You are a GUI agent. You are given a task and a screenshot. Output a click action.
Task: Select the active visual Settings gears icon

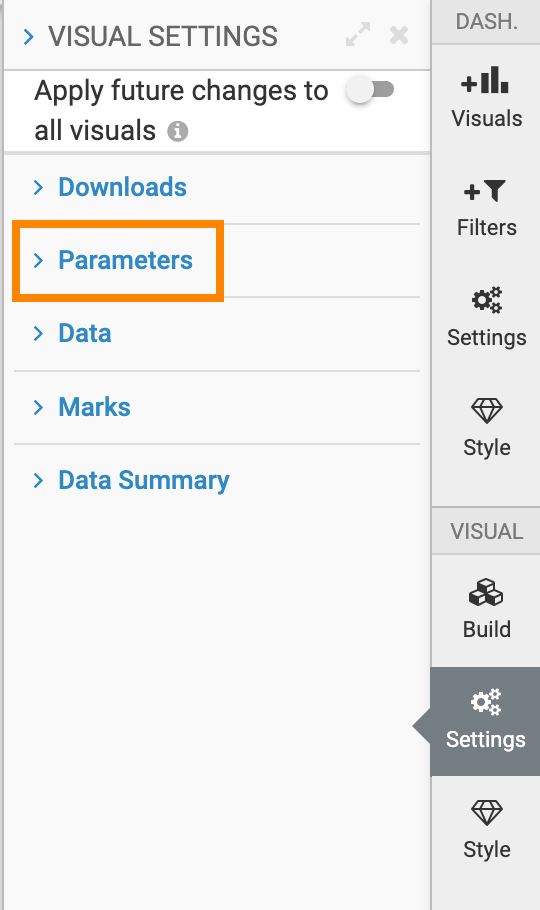pyautogui.click(x=486, y=702)
